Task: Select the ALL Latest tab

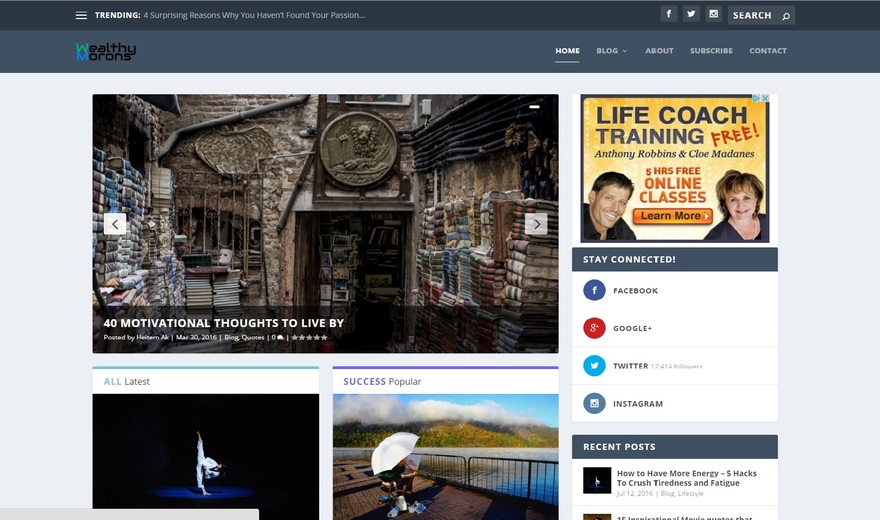Action: tap(126, 381)
